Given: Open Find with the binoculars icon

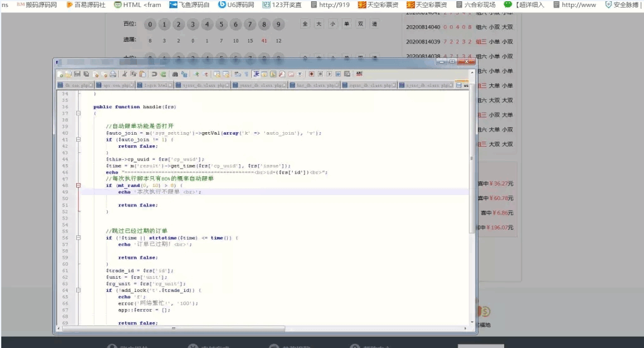Looking at the screenshot, I should pyautogui.click(x=175, y=74).
